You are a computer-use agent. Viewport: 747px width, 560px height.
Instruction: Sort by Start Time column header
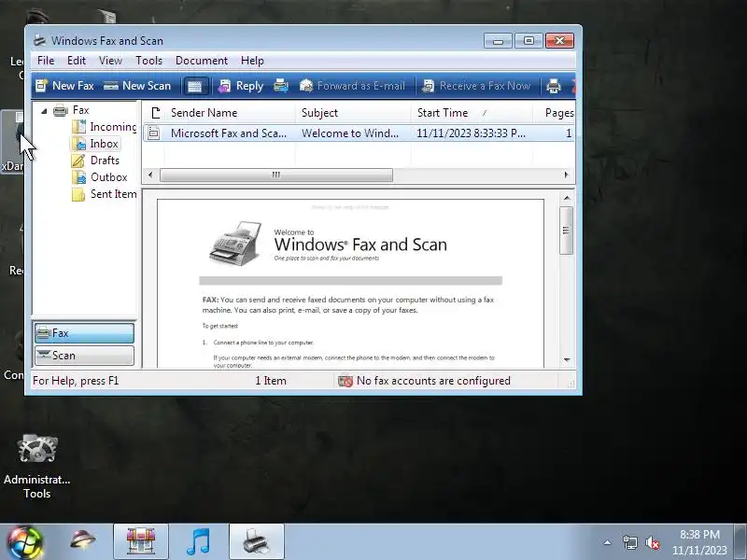tap(472, 113)
